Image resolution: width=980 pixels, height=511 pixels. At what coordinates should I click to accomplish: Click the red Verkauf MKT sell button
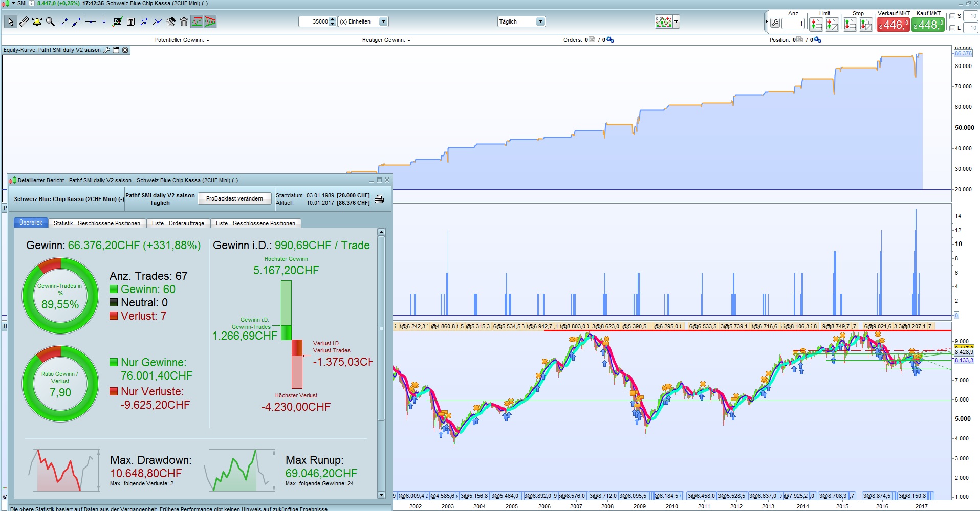[893, 25]
